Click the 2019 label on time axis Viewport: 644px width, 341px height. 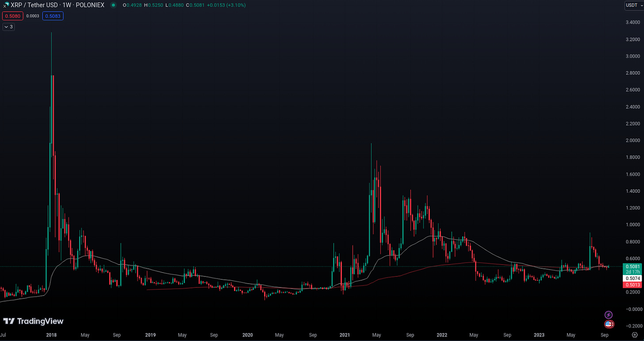pyautogui.click(x=150, y=335)
